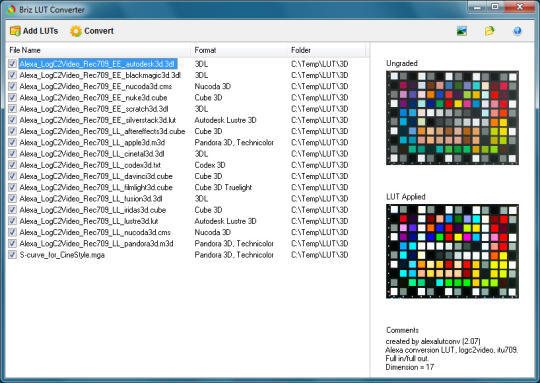Image resolution: width=540 pixels, height=383 pixels.
Task: Click folder path of S-curve_for_CineStyle.mga row
Action: click(320, 255)
